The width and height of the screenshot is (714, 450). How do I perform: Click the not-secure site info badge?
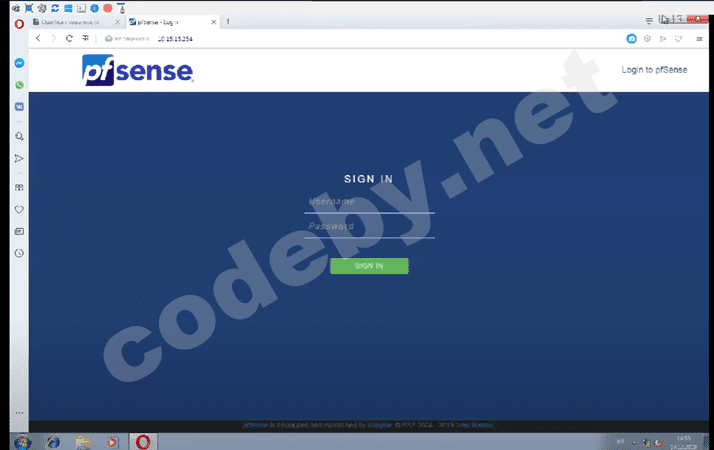(x=127, y=39)
